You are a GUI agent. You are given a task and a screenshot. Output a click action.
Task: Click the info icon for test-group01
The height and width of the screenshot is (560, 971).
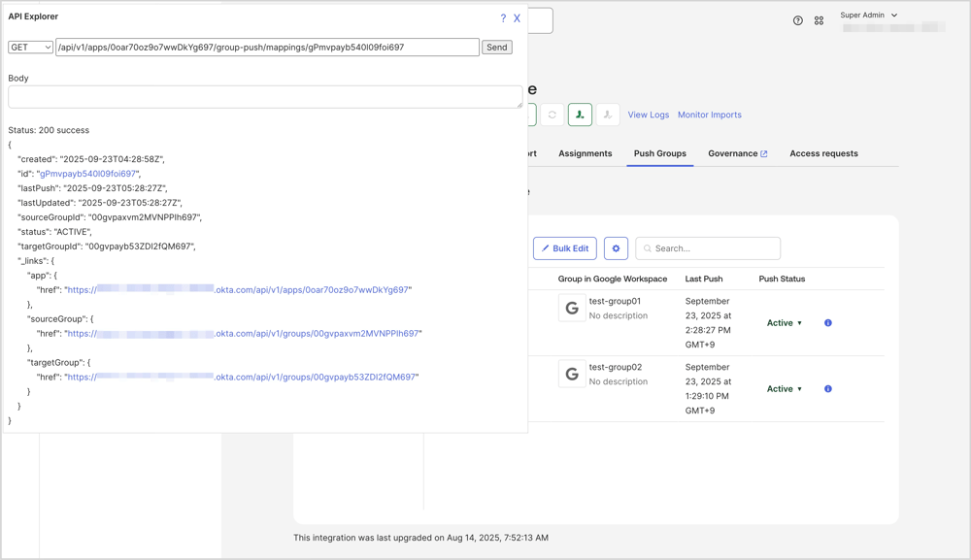[x=828, y=323]
